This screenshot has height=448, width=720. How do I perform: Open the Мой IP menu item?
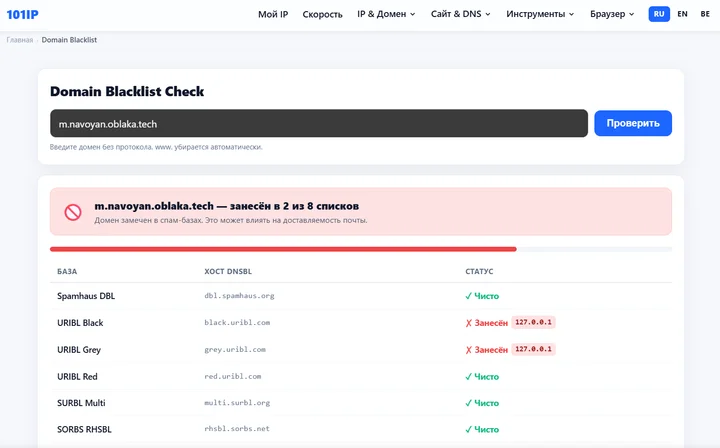pos(273,14)
